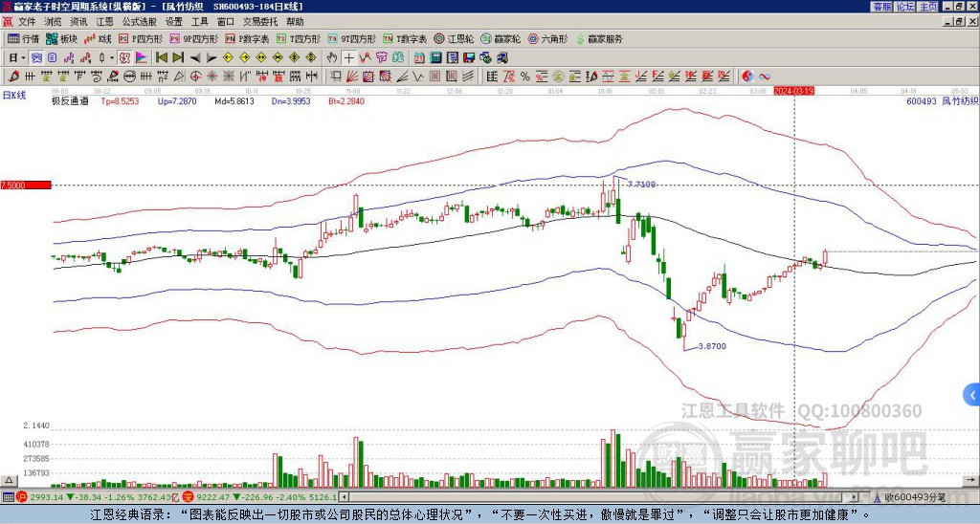Image resolution: width=980 pixels, height=524 pixels.
Task: Expand the 日 period dropdown
Action: coord(24,58)
